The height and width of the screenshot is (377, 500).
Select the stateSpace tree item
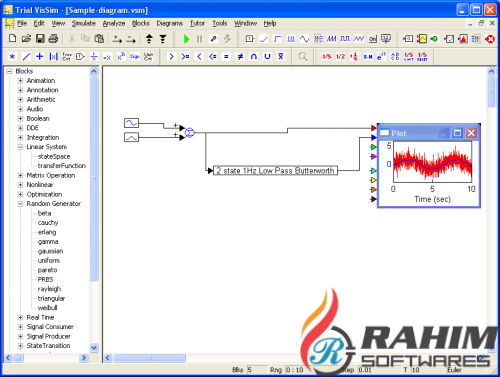tap(54, 156)
